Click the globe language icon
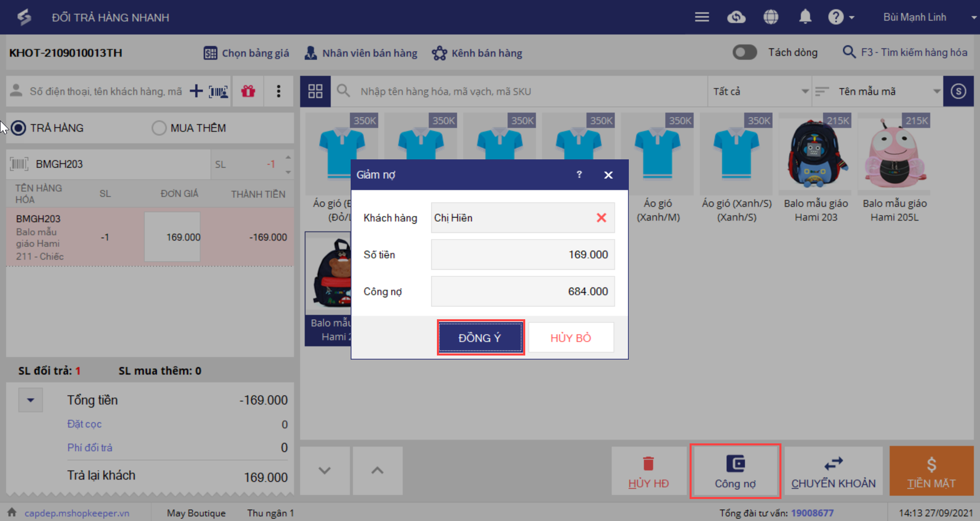The image size is (980, 521). coord(771,17)
